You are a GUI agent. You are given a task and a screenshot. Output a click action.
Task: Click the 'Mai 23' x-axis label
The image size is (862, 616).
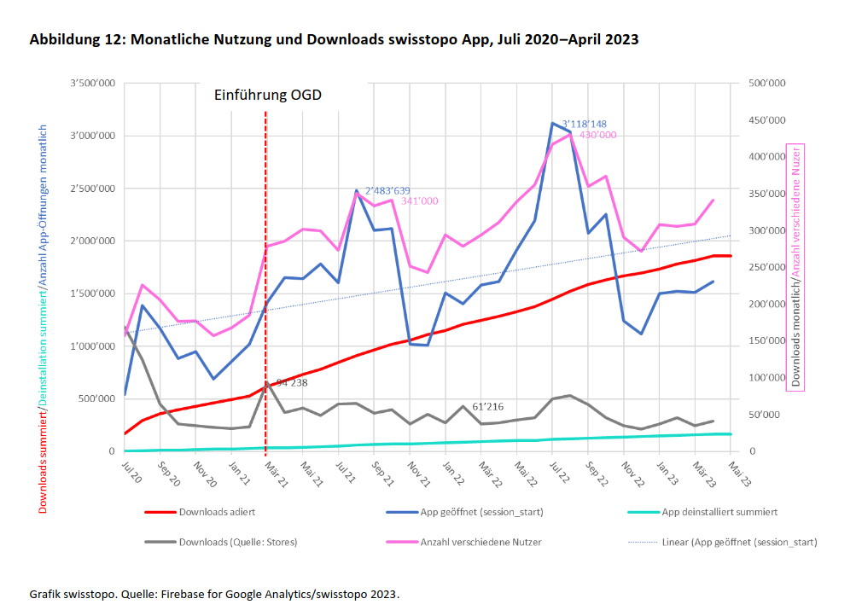click(x=739, y=474)
